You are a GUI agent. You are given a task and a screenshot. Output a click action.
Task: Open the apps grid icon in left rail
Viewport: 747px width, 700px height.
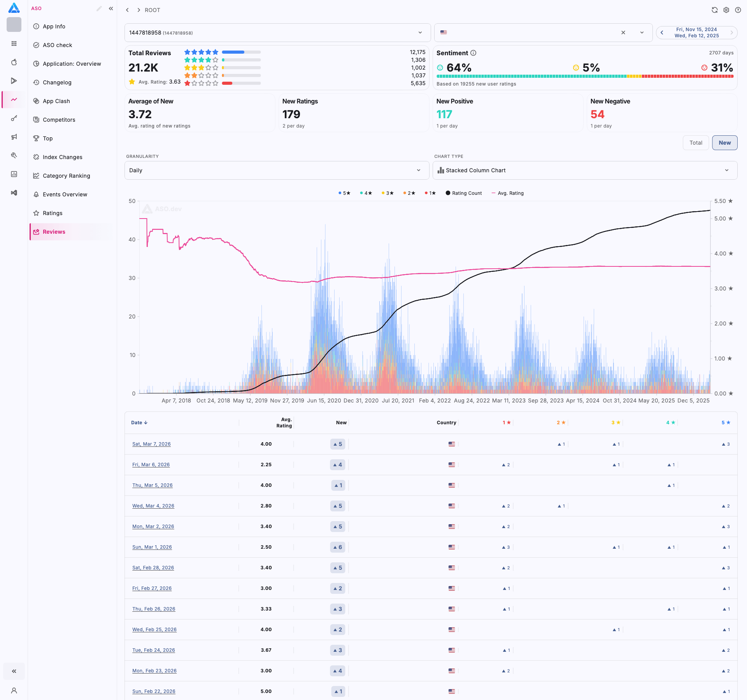pos(14,44)
